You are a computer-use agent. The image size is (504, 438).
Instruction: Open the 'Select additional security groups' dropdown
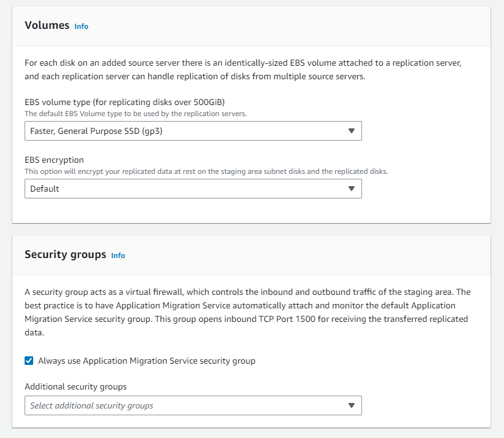point(184,405)
